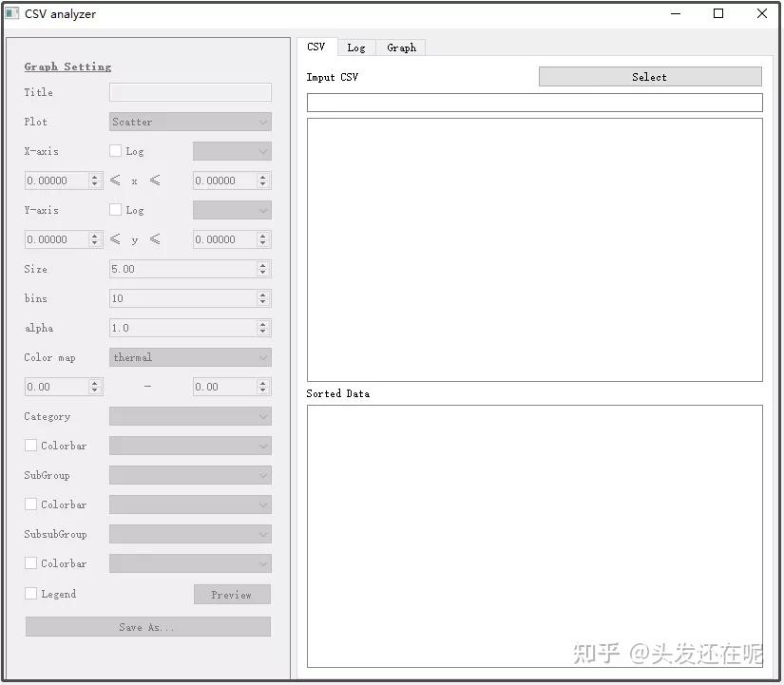This screenshot has width=784, height=685.
Task: Check the Colorbar box under Category
Action: (x=31, y=445)
